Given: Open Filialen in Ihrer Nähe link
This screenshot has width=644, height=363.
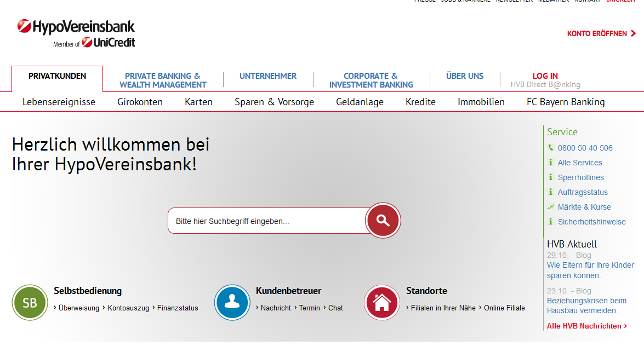Looking at the screenshot, I should (x=443, y=308).
